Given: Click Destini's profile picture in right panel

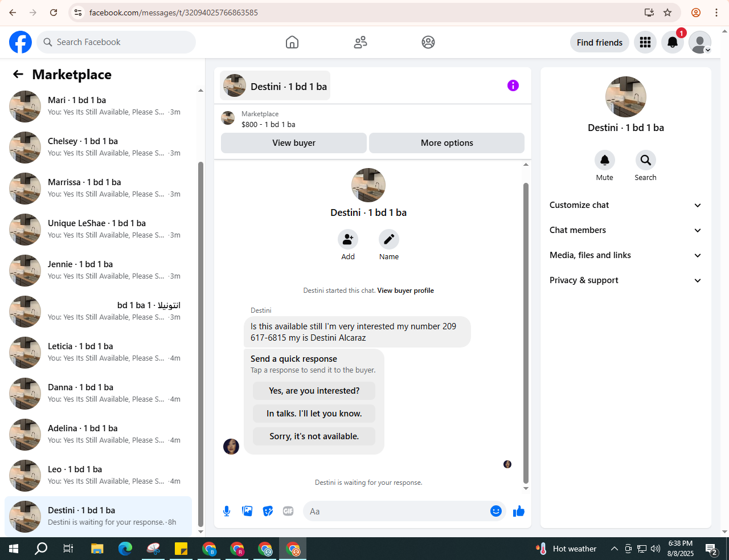Looking at the screenshot, I should tap(625, 97).
